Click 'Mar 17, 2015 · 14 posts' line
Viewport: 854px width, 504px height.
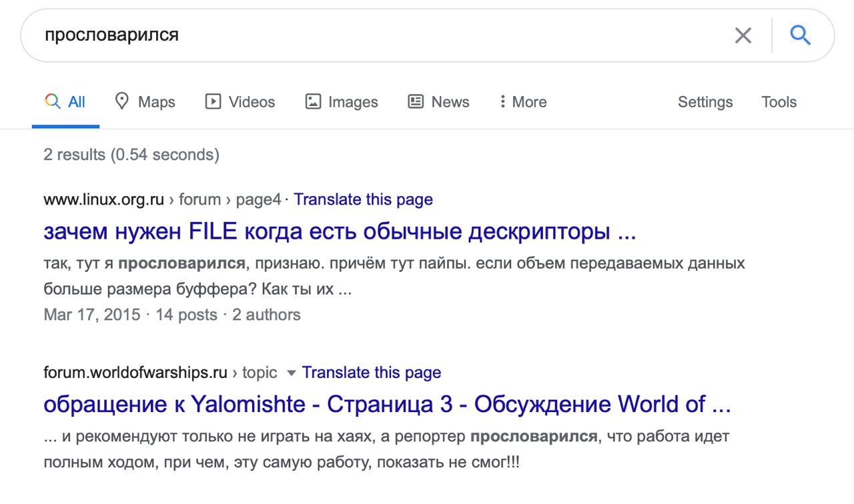point(172,315)
